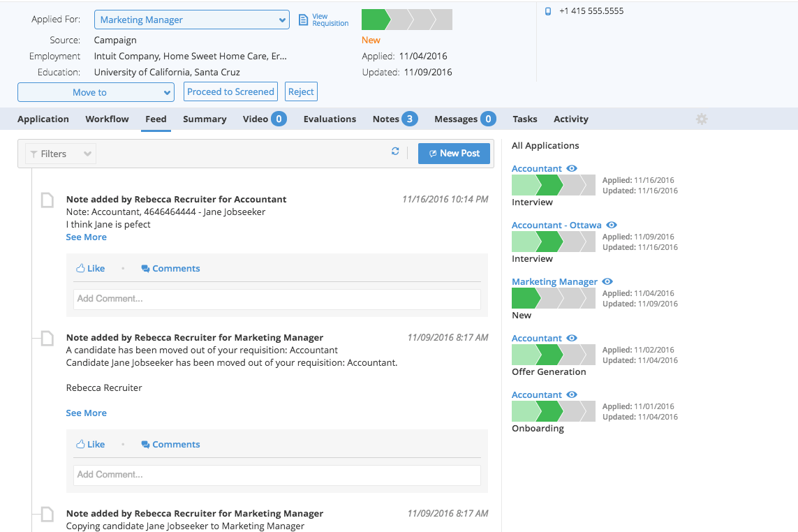Viewport: 798px width, 532px height.
Task: Click the refresh feed icon
Action: tap(395, 152)
